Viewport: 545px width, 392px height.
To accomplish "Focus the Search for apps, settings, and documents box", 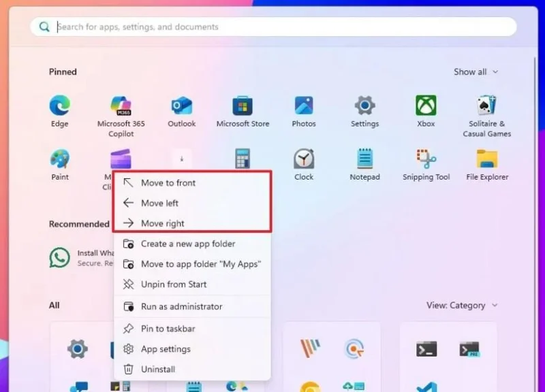I will pyautogui.click(x=273, y=27).
